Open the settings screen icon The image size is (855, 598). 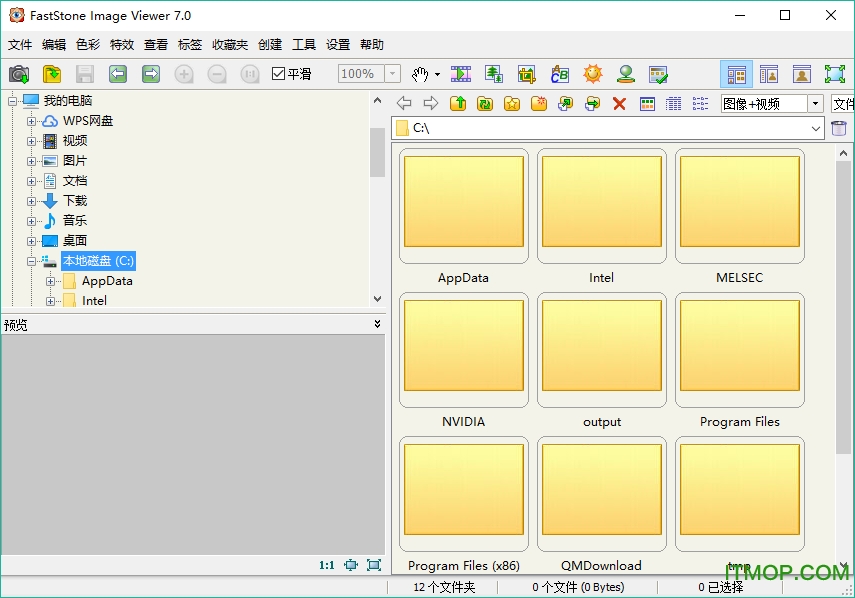coord(656,74)
